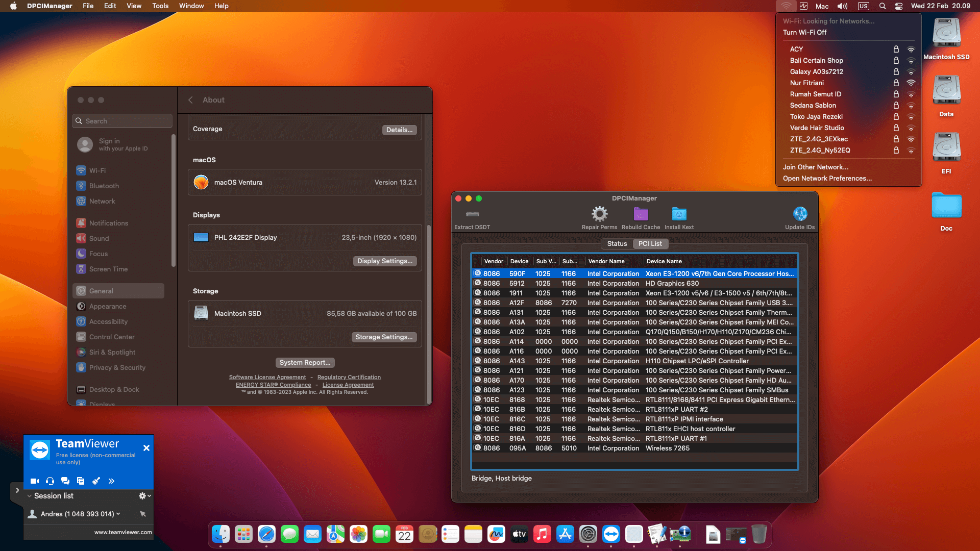Open Privacy & Security in the sidebar

pos(118,367)
